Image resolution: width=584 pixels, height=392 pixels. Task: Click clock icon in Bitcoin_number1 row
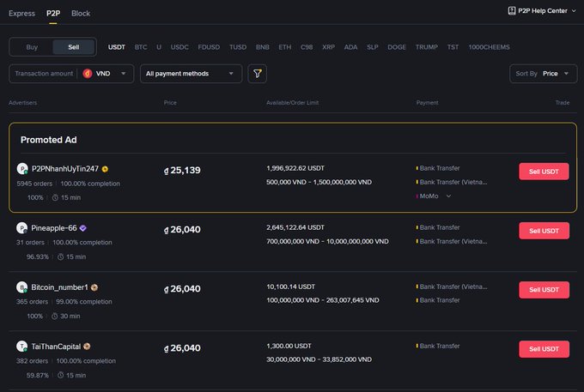[x=54, y=317]
